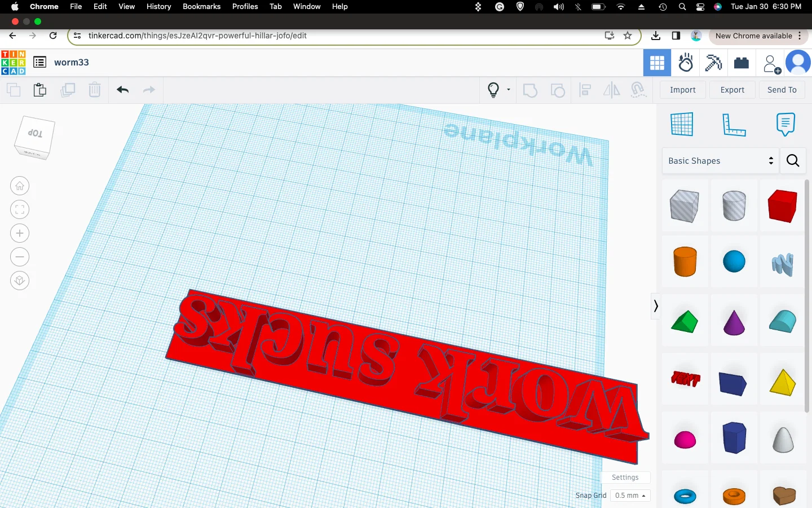The width and height of the screenshot is (812, 508).
Task: Select the green Roof shape
Action: [685, 322]
